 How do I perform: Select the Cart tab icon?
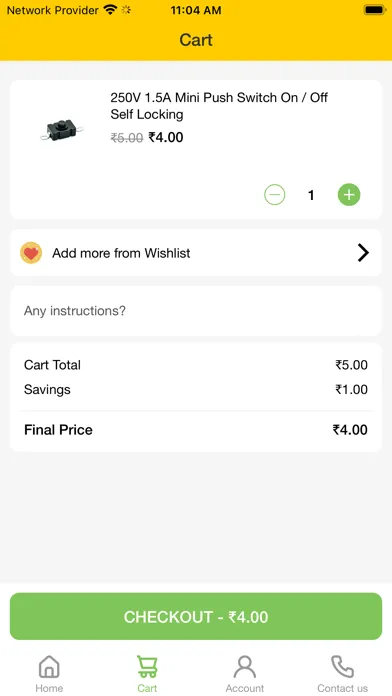point(147,667)
